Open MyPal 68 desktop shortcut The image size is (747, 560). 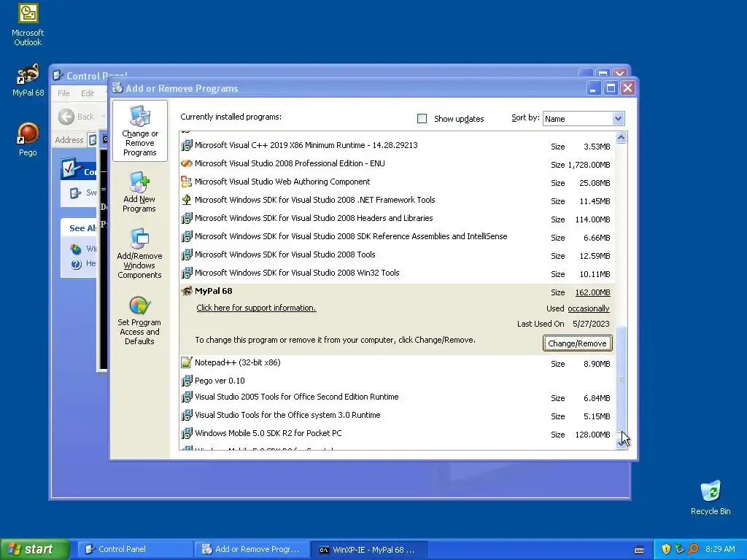click(x=28, y=80)
